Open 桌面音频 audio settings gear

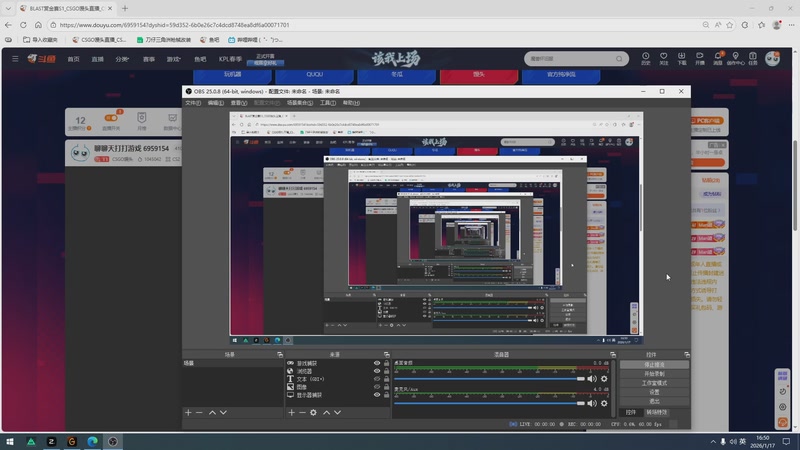pos(604,379)
